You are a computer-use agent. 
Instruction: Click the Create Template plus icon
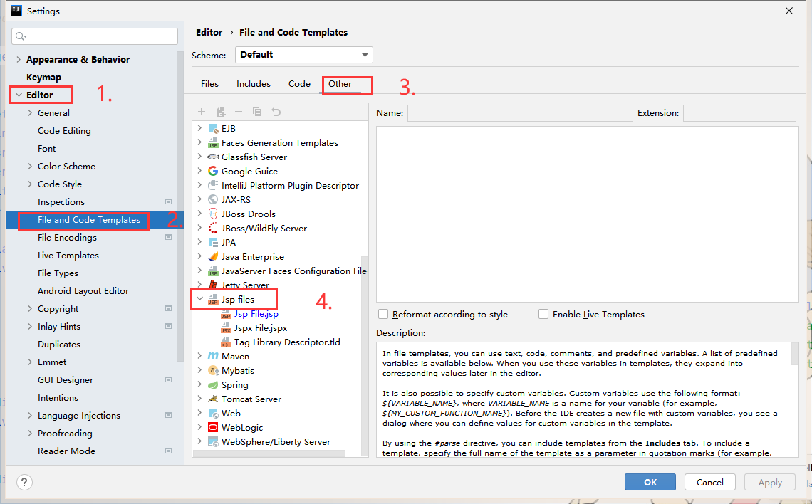202,112
